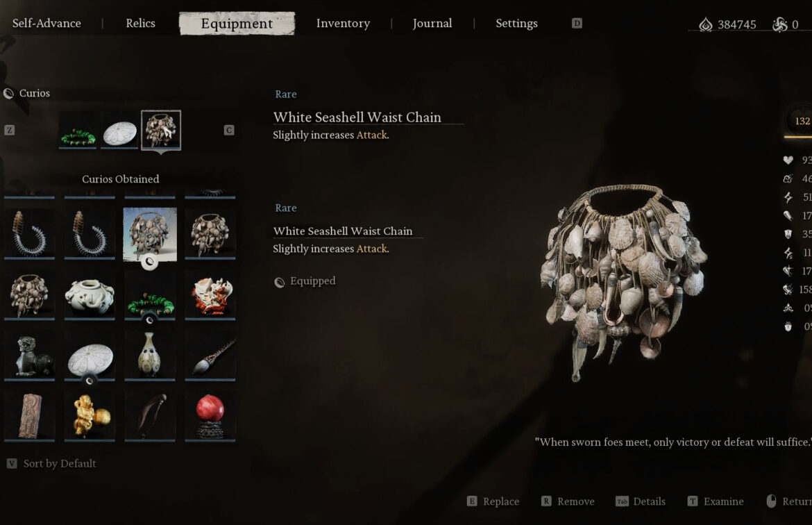Switch to the Relics tab
This screenshot has width=812, height=525.
click(140, 24)
